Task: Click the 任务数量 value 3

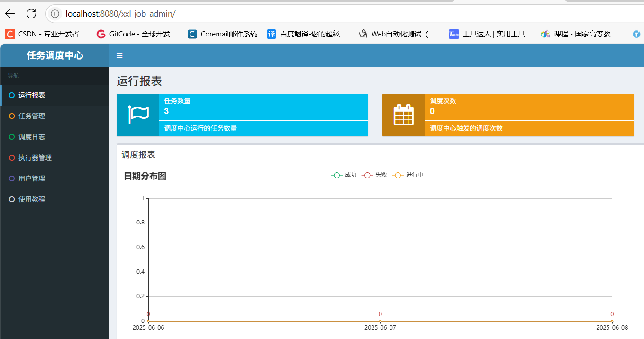Action: click(166, 111)
